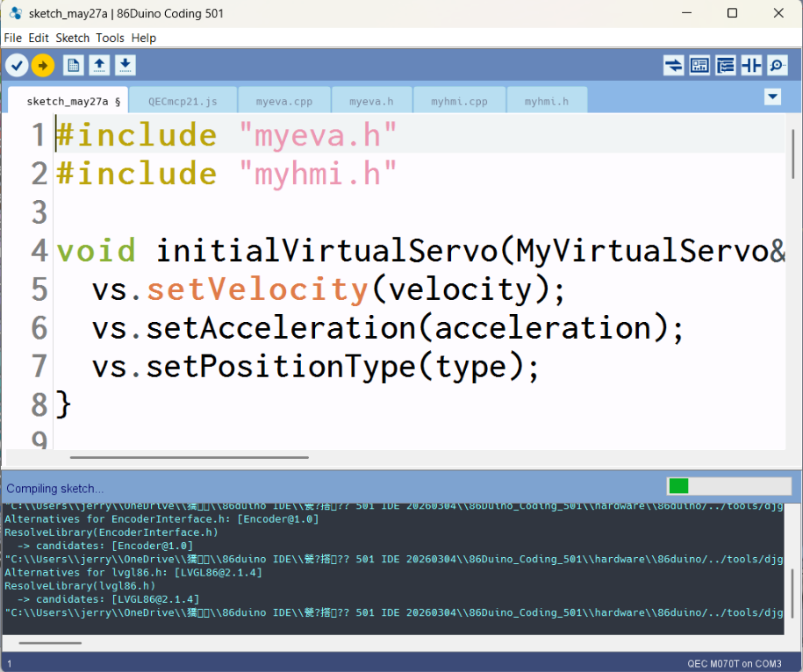This screenshot has width=803, height=672.
Task: Click the Upload arrow icon
Action: (43, 66)
